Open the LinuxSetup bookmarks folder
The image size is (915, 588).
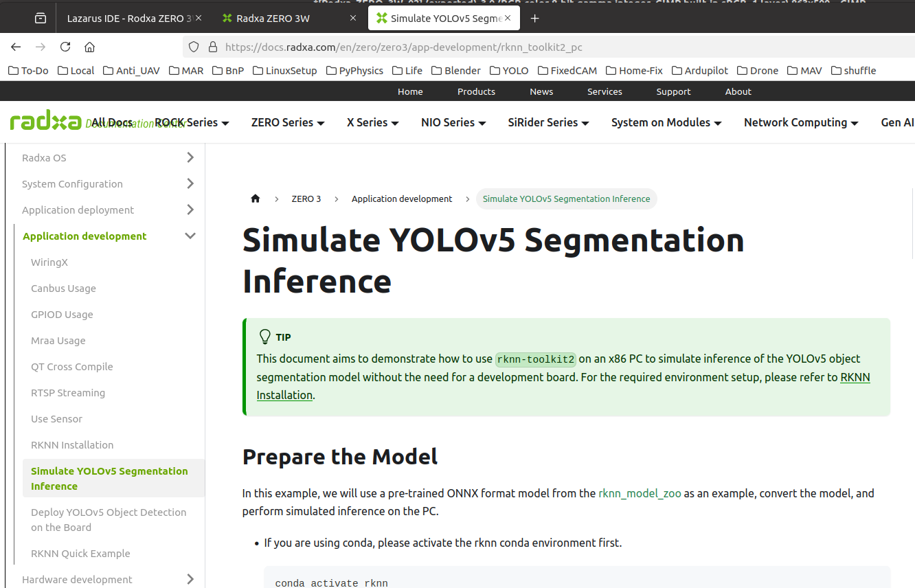click(x=285, y=70)
